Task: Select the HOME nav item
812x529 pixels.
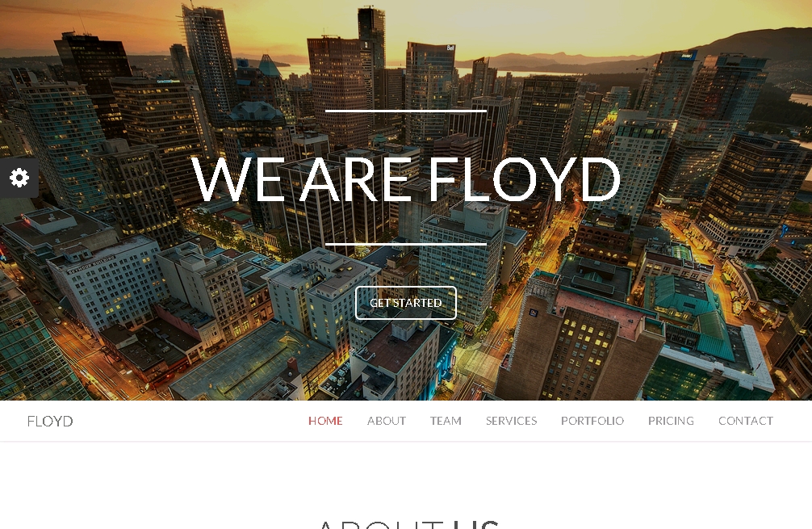Action: pyautogui.click(x=325, y=421)
